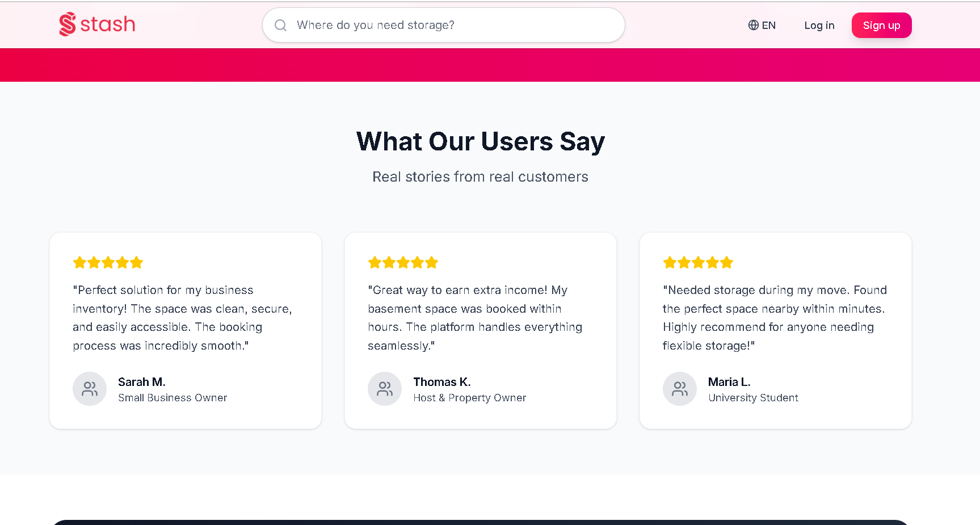
Task: Select Maria L.'s testimonial quote text
Action: [x=774, y=318]
